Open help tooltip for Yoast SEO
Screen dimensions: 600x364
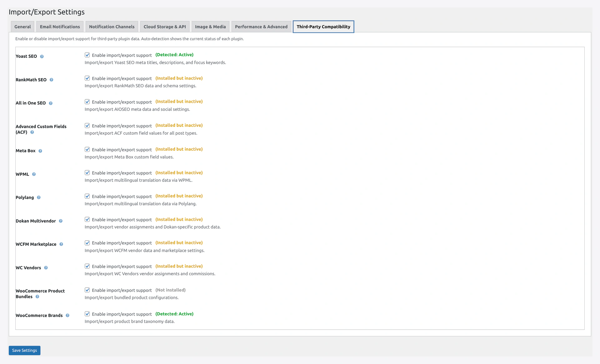pos(42,57)
